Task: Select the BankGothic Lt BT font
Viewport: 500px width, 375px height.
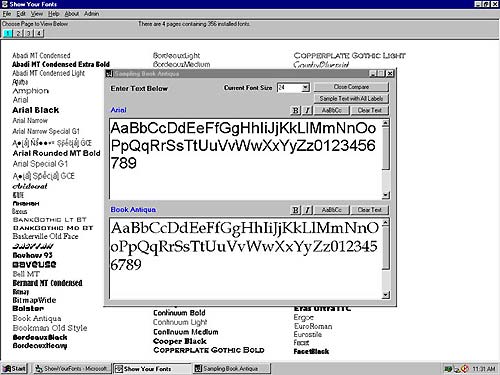Action: pos(50,220)
